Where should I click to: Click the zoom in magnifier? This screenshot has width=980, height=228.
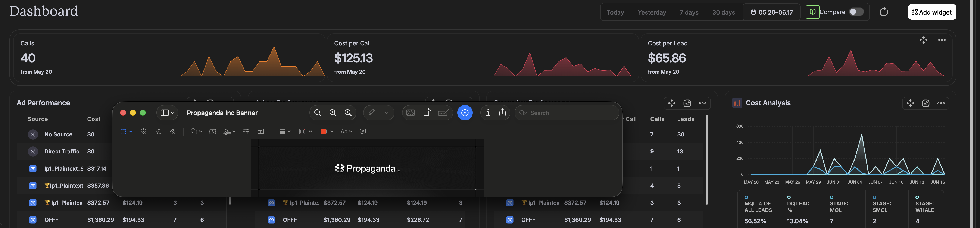pyautogui.click(x=348, y=113)
